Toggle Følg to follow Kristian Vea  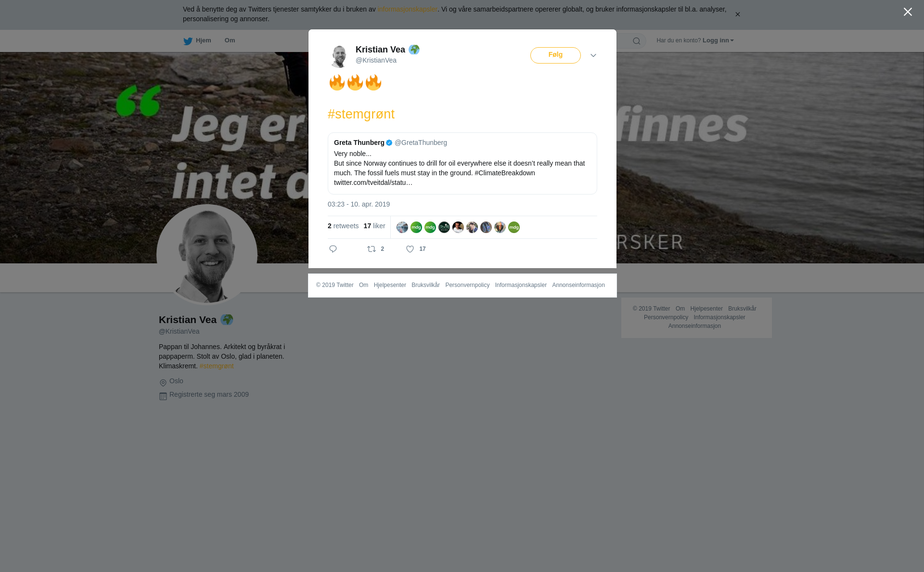pos(555,55)
